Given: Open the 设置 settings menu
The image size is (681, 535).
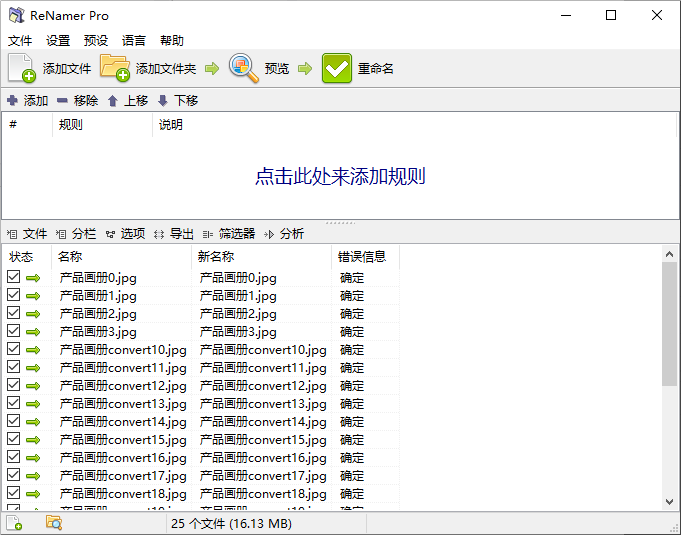Looking at the screenshot, I should (58, 41).
